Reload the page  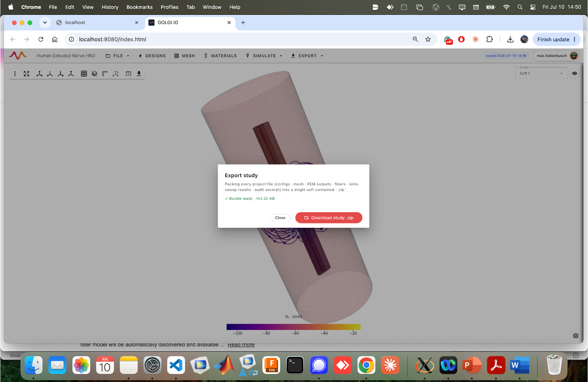coord(41,39)
